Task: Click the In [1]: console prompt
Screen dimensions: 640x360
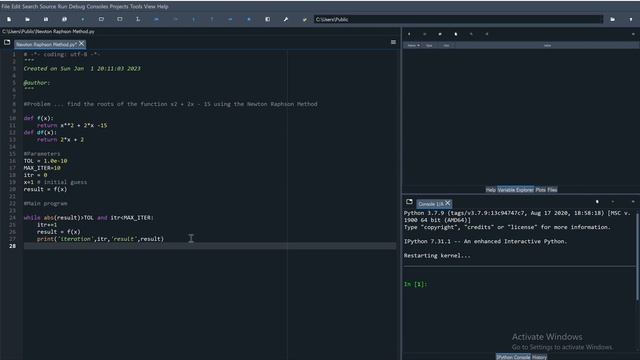Action: pyautogui.click(x=416, y=284)
